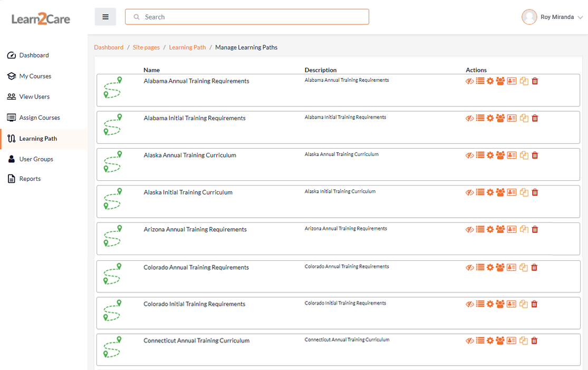
Task: Toggle visibility of Connecticut Annual Training Curriculum
Action: point(469,341)
